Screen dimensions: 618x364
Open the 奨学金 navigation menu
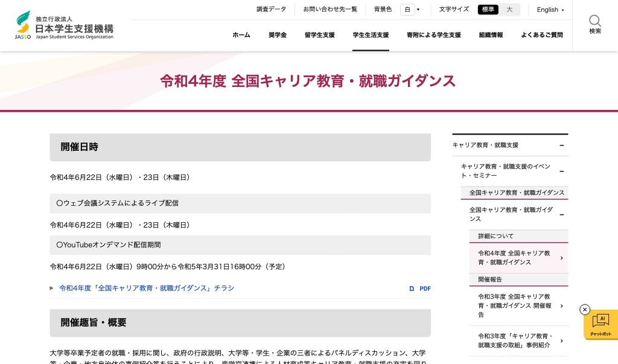pos(278,35)
